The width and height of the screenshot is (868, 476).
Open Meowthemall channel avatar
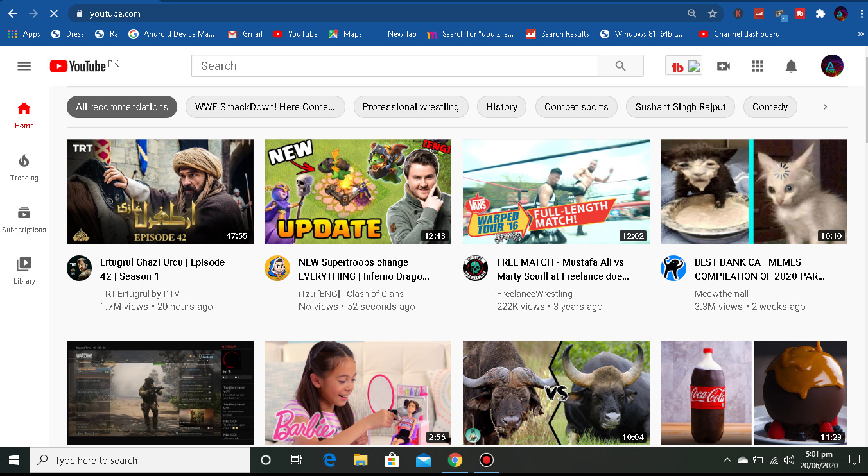tap(673, 268)
